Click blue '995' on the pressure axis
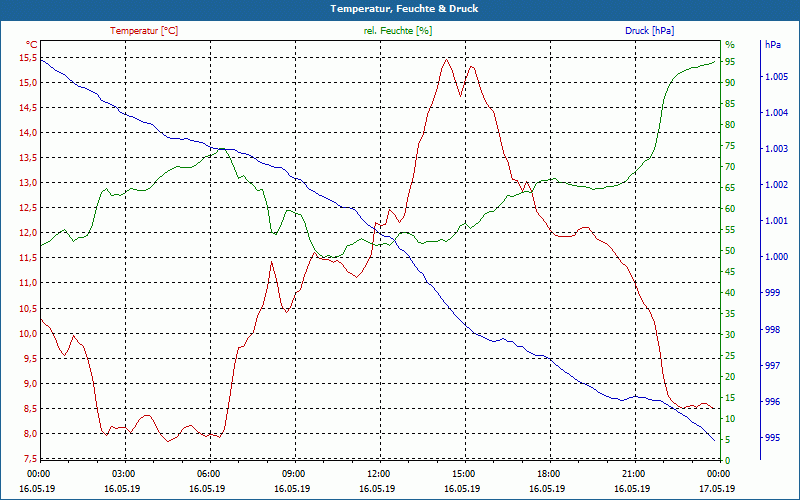The width and height of the screenshot is (800, 500). 772,438
